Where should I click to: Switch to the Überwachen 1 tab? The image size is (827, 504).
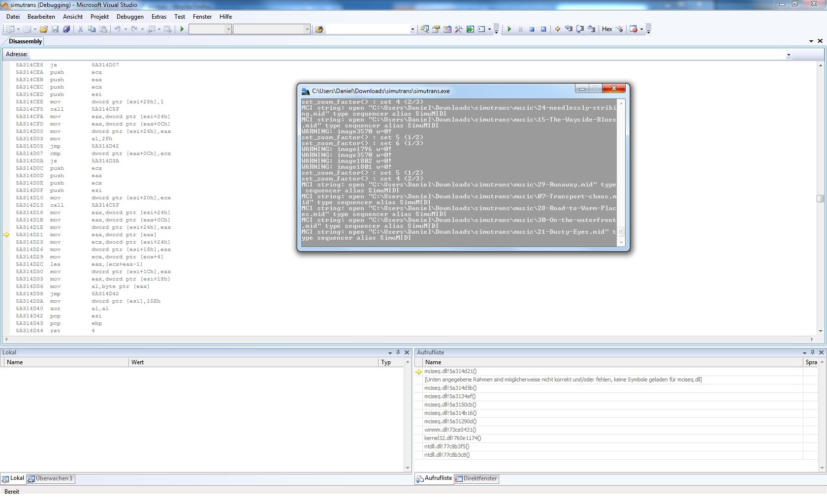50,478
